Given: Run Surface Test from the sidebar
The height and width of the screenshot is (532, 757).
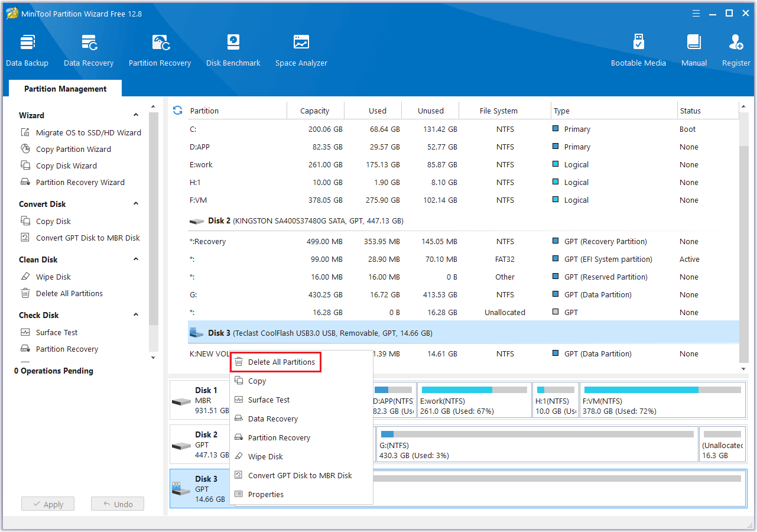Looking at the screenshot, I should pyautogui.click(x=50, y=332).
